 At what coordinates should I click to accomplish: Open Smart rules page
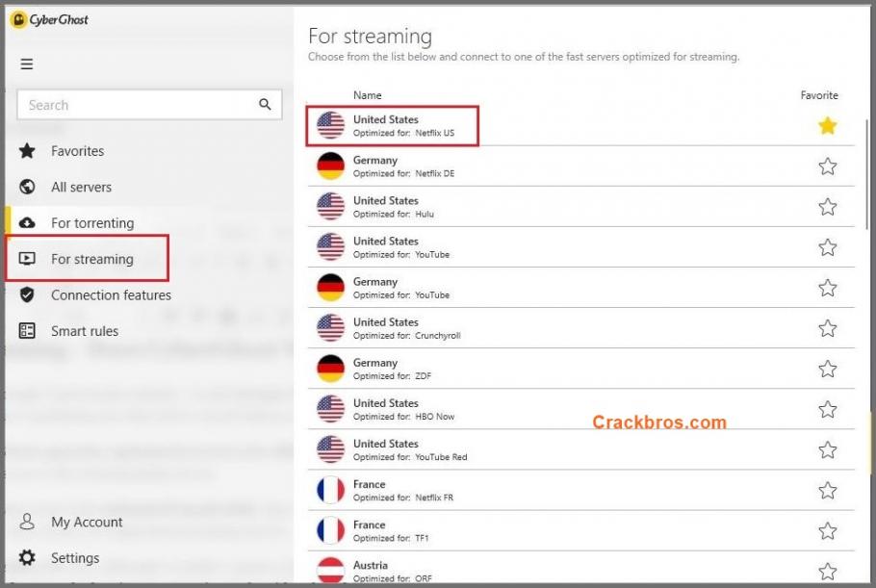click(85, 331)
